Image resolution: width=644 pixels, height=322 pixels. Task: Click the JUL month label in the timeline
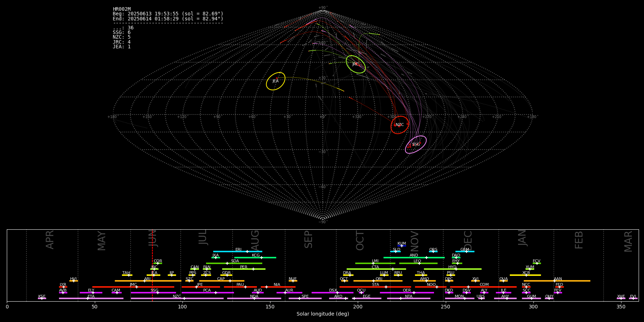[203, 237]
